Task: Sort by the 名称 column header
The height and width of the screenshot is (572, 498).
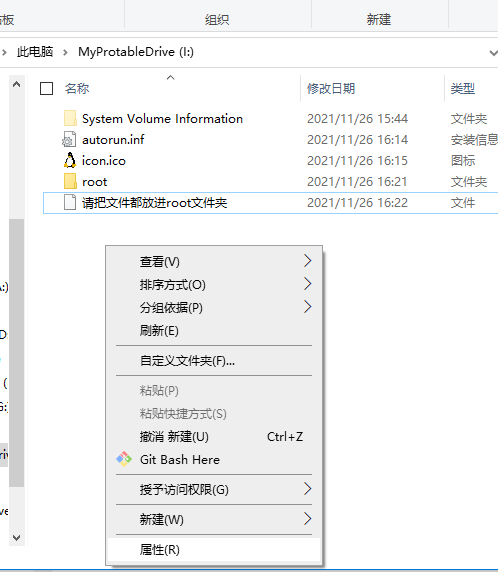Action: [77, 89]
